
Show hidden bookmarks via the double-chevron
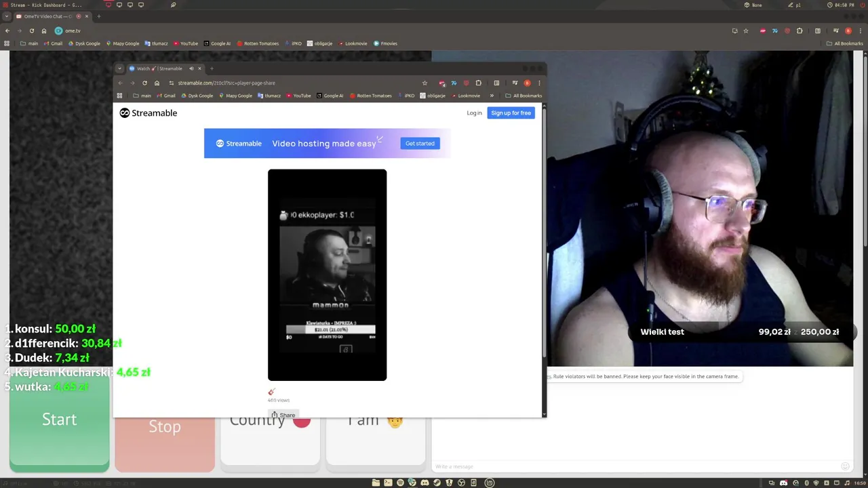[x=492, y=96]
